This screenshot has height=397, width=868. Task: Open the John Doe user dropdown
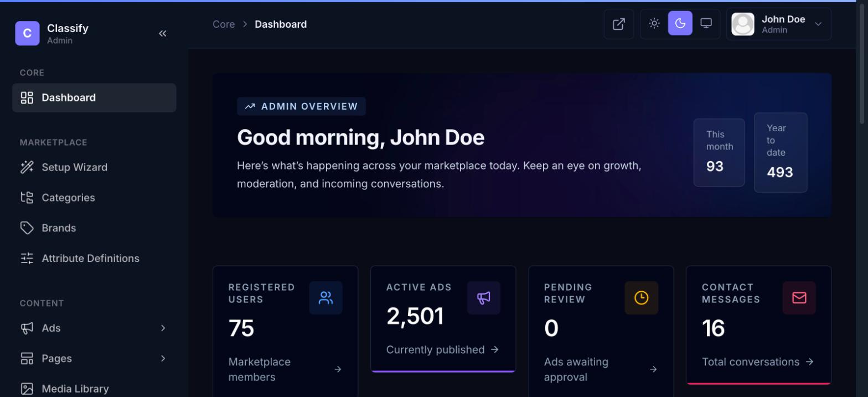[x=779, y=24]
